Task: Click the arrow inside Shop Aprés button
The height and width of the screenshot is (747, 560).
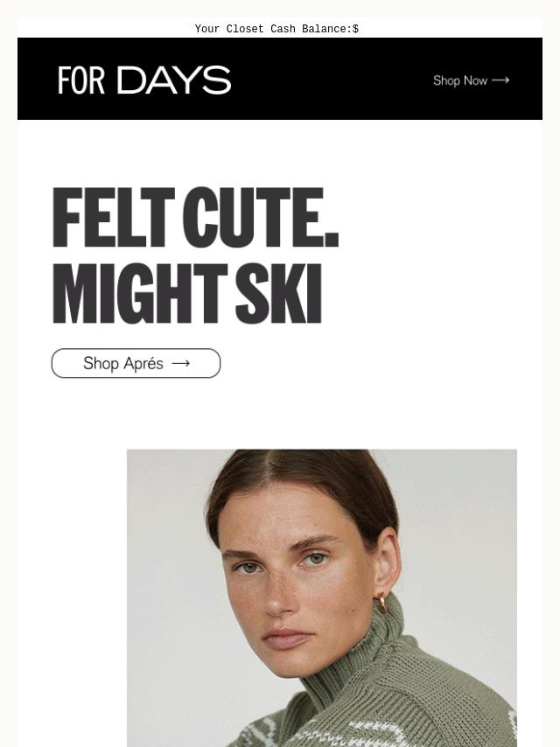Action: 180,364
